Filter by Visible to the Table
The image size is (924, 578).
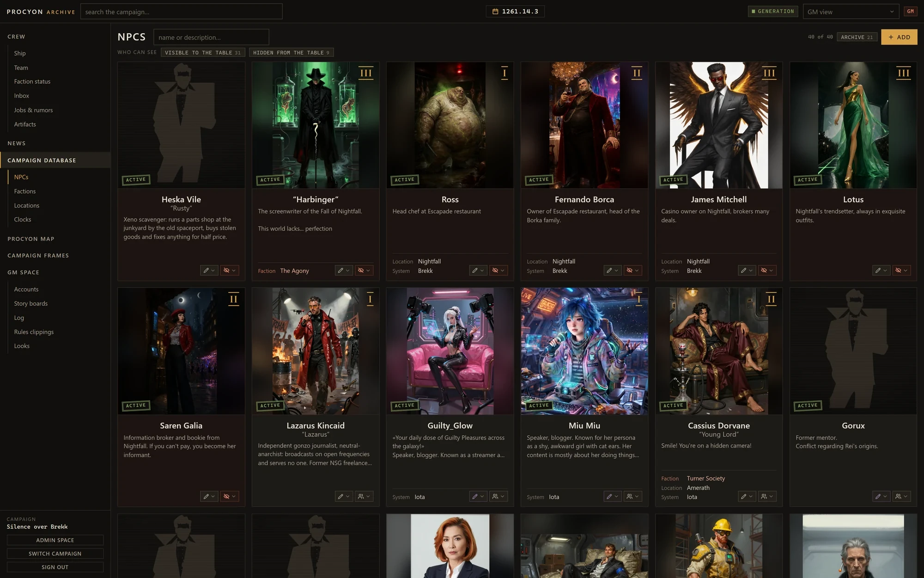203,53
